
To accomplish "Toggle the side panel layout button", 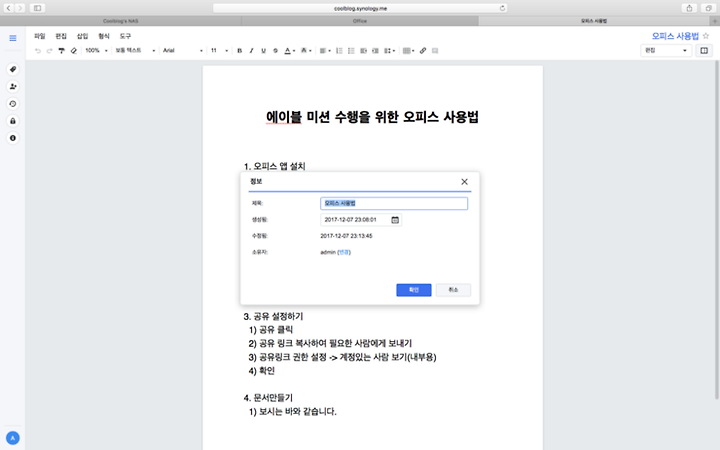I will (704, 51).
